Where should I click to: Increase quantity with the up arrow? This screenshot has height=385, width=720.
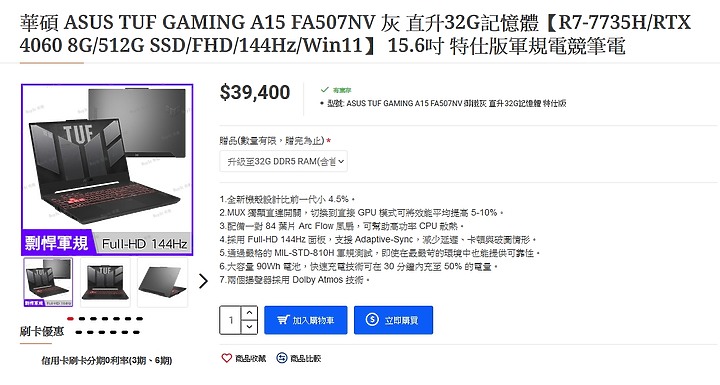249,313
